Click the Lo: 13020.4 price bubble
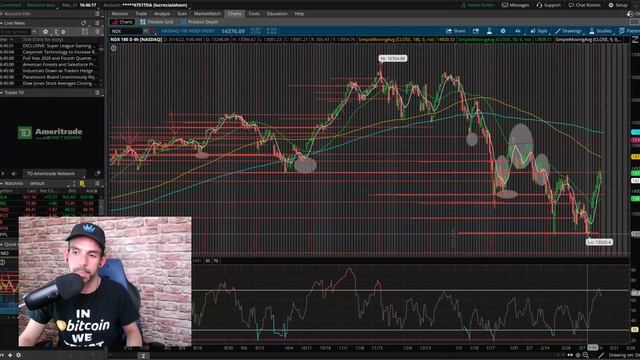The width and height of the screenshot is (640, 360). (x=599, y=242)
